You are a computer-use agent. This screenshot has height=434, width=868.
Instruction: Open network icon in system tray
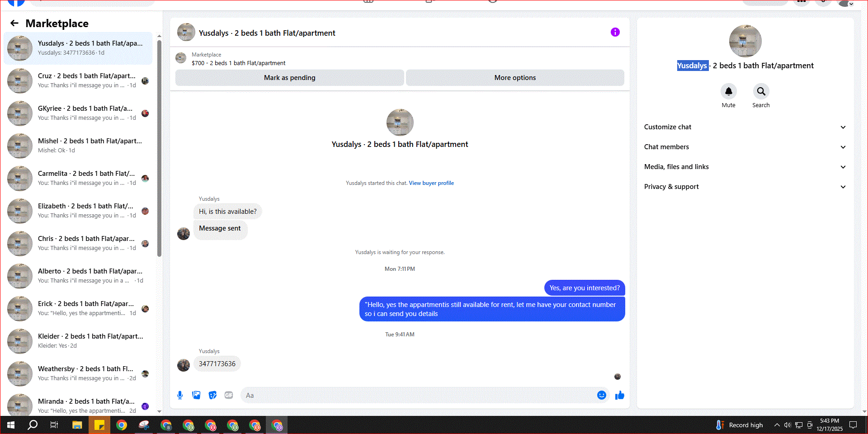click(x=799, y=425)
